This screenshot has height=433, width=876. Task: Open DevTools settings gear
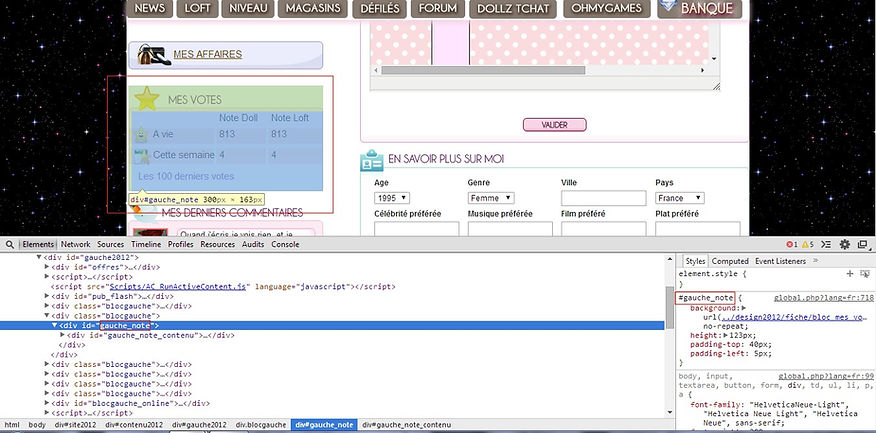[x=845, y=245]
